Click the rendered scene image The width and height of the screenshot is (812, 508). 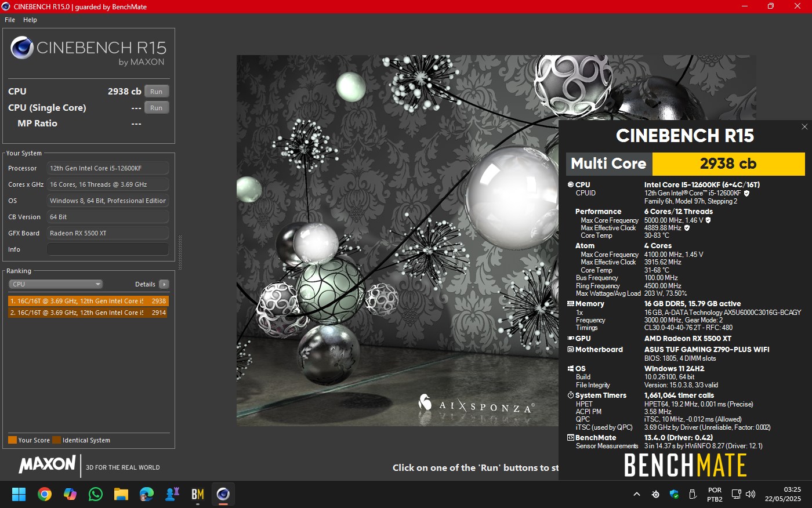pyautogui.click(x=397, y=241)
